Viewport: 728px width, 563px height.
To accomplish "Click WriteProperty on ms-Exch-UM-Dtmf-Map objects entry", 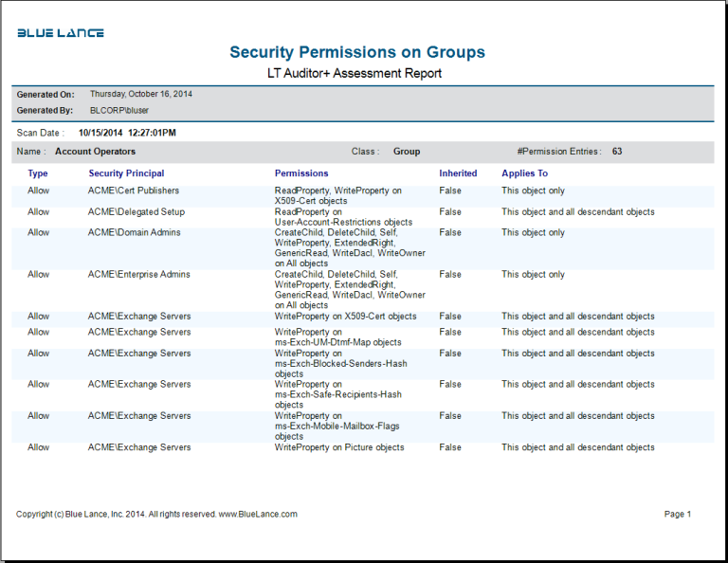I will pyautogui.click(x=337, y=337).
